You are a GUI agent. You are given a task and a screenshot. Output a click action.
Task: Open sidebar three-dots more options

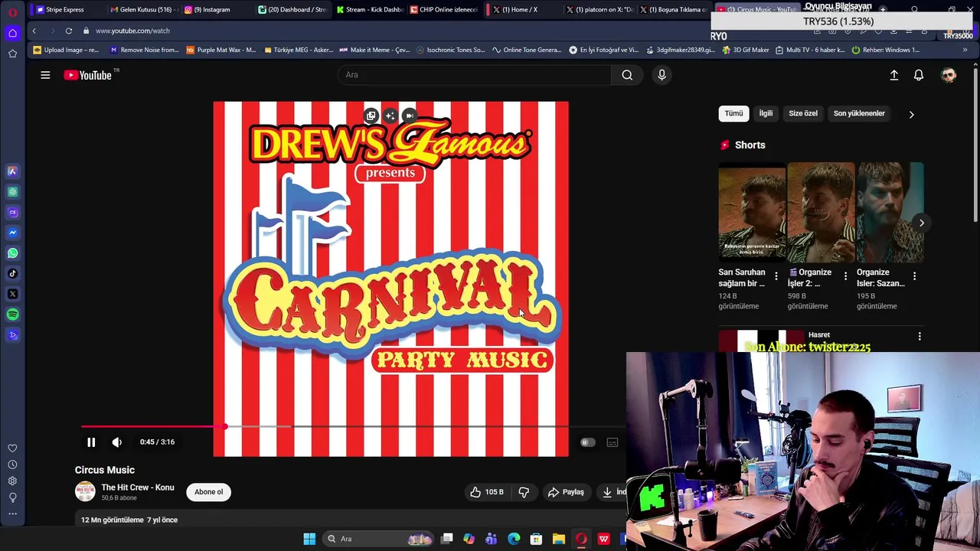12,514
